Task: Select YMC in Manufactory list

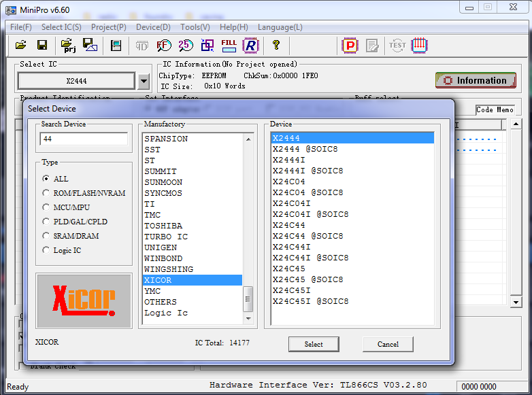Action: tap(193, 291)
